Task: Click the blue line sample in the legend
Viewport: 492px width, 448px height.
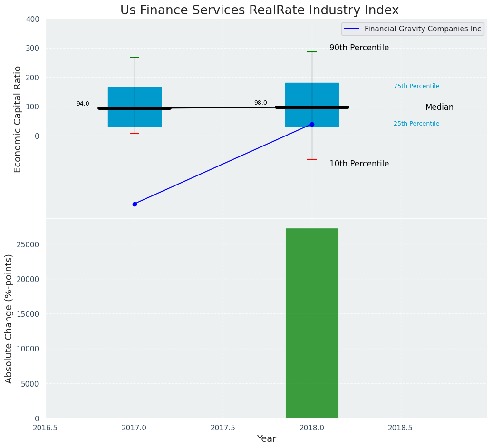Action: click(353, 29)
